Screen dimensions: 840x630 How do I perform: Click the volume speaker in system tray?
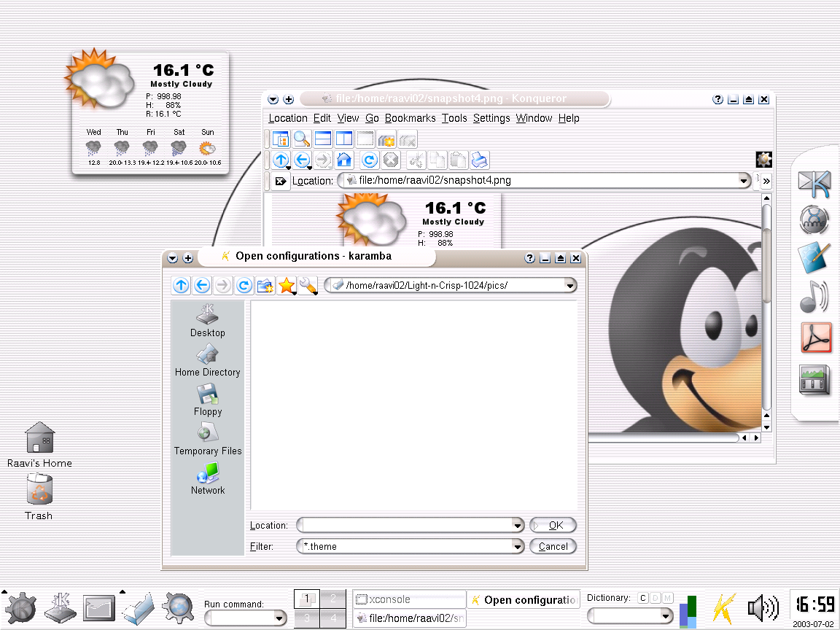(x=763, y=608)
